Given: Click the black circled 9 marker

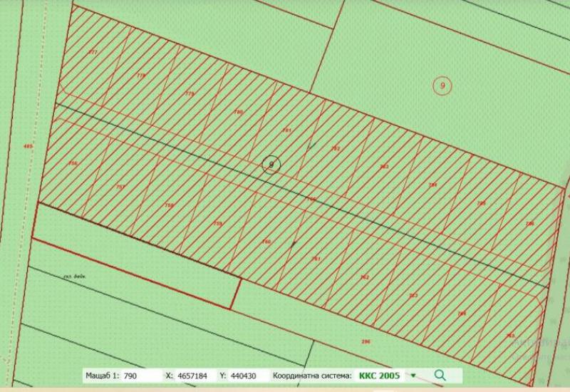Looking at the screenshot, I should click(271, 165).
